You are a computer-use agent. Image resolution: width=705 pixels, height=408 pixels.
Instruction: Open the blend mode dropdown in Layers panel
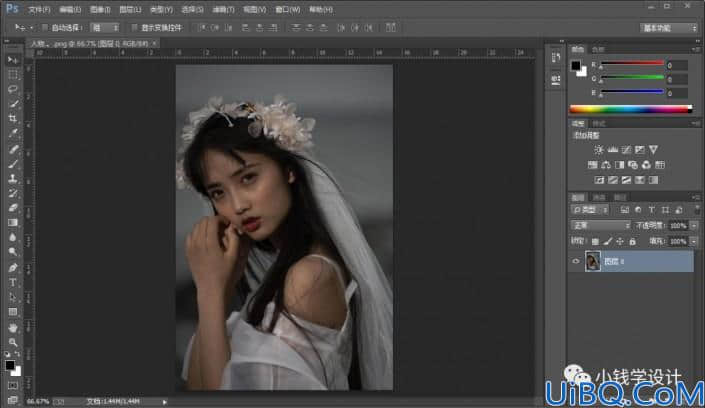click(x=600, y=225)
